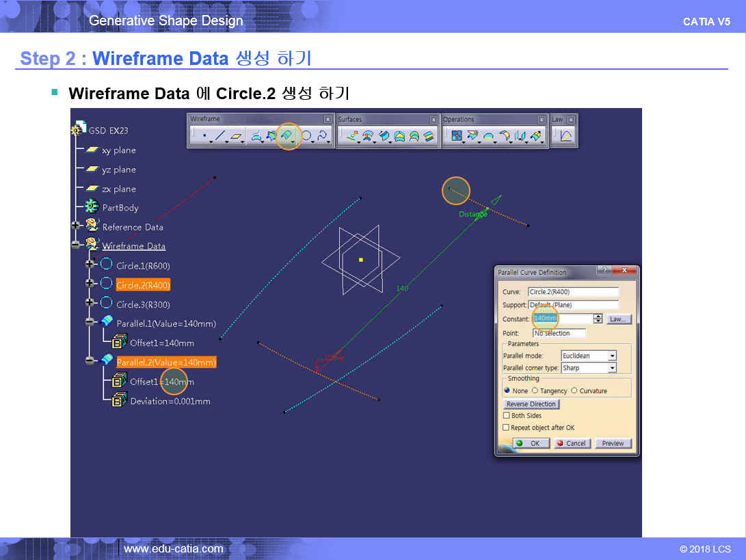This screenshot has height=560, width=746.
Task: Check Repeat object after OK
Action: tap(507, 427)
